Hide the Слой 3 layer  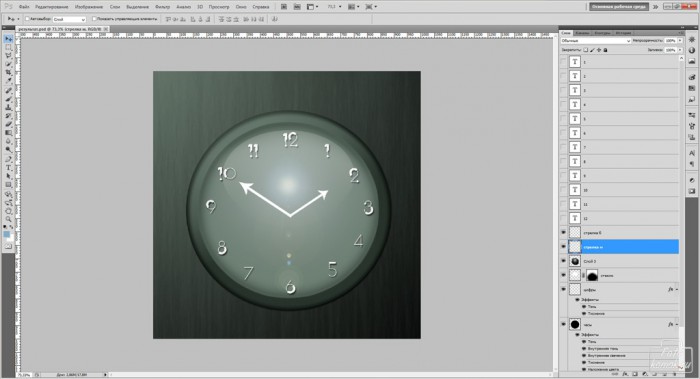point(563,261)
